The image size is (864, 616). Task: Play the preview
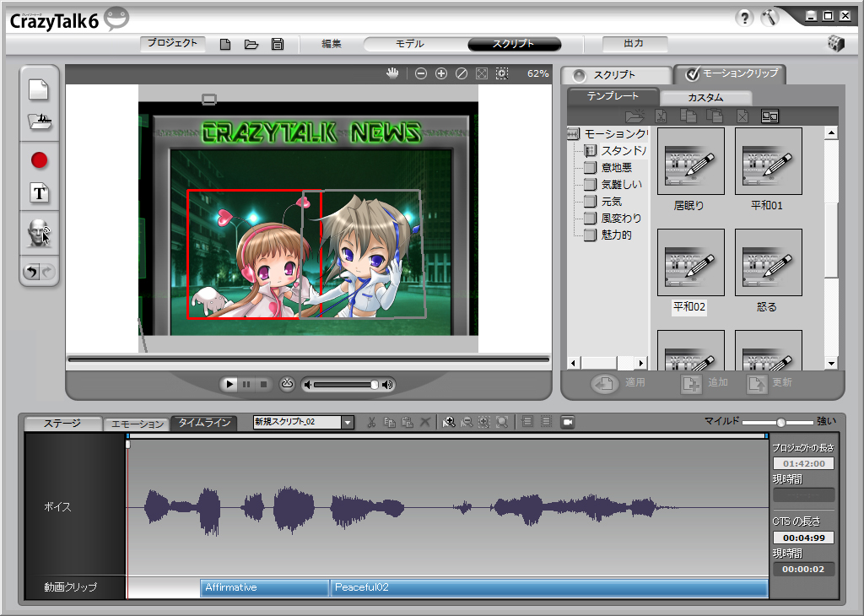[x=229, y=384]
